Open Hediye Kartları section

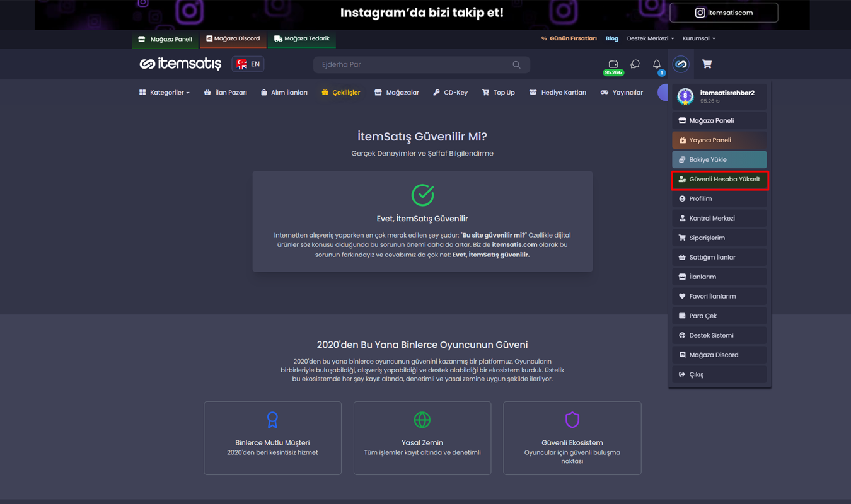558,93
